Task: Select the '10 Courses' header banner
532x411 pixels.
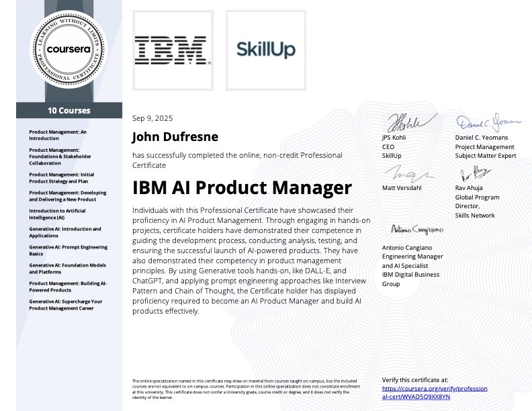Action: coord(69,111)
